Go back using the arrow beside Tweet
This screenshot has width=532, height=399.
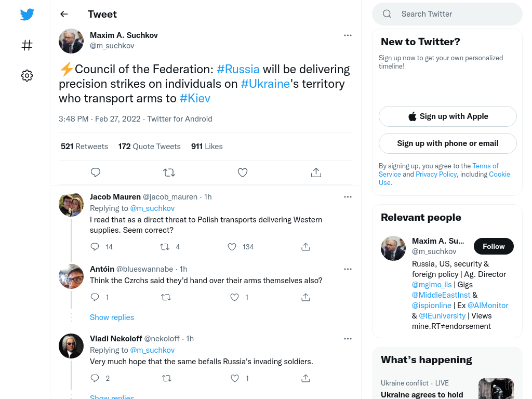pos(64,14)
